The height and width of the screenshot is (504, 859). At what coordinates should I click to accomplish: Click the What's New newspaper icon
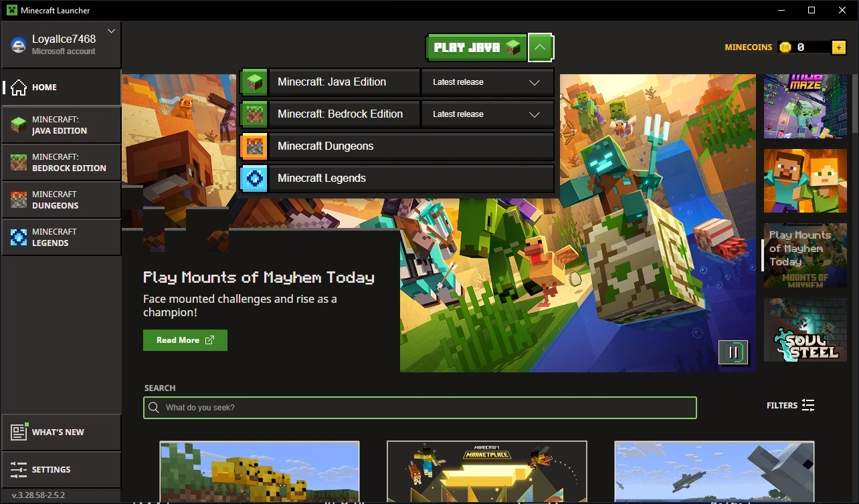coord(19,432)
